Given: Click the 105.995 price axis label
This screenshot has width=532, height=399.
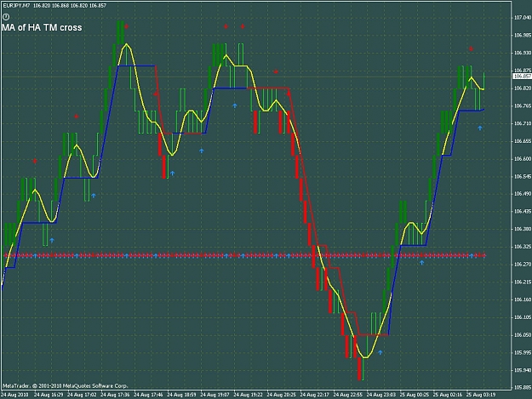Looking at the screenshot, I should click(523, 352).
